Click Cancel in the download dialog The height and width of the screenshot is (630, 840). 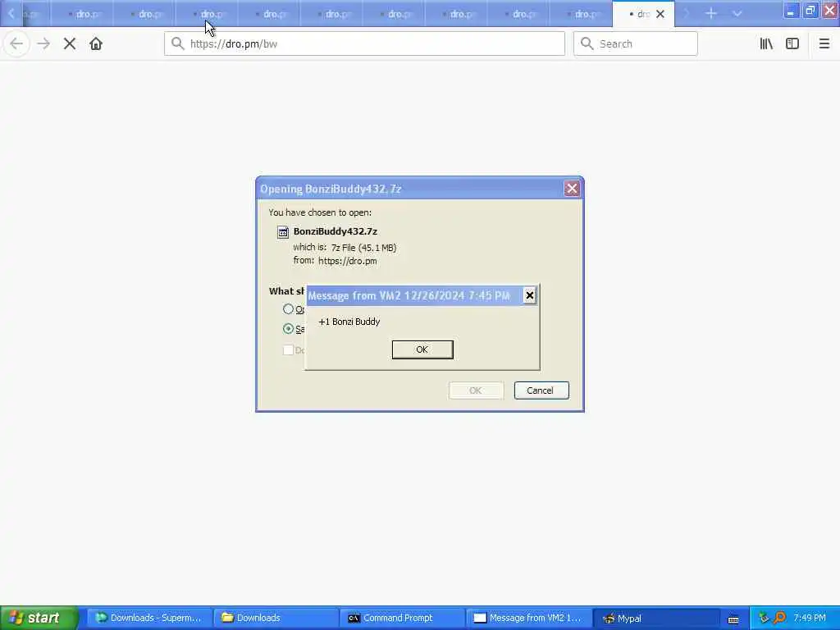(x=541, y=390)
